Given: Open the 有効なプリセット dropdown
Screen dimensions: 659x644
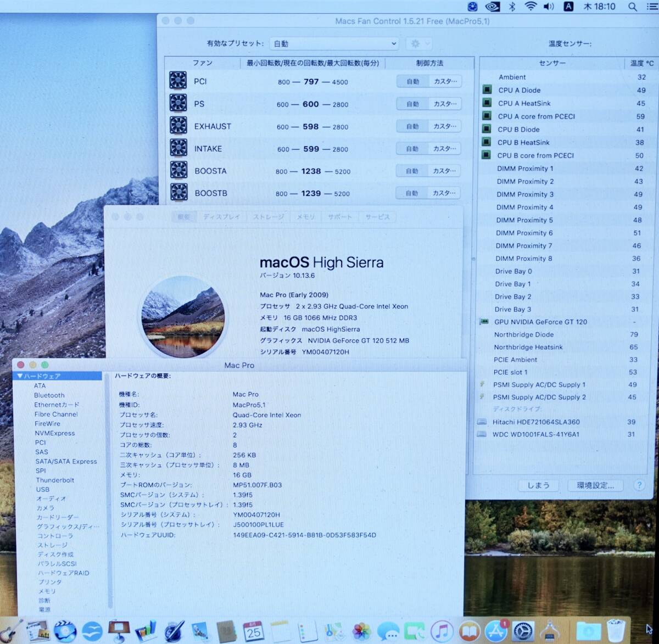Looking at the screenshot, I should pos(334,43).
